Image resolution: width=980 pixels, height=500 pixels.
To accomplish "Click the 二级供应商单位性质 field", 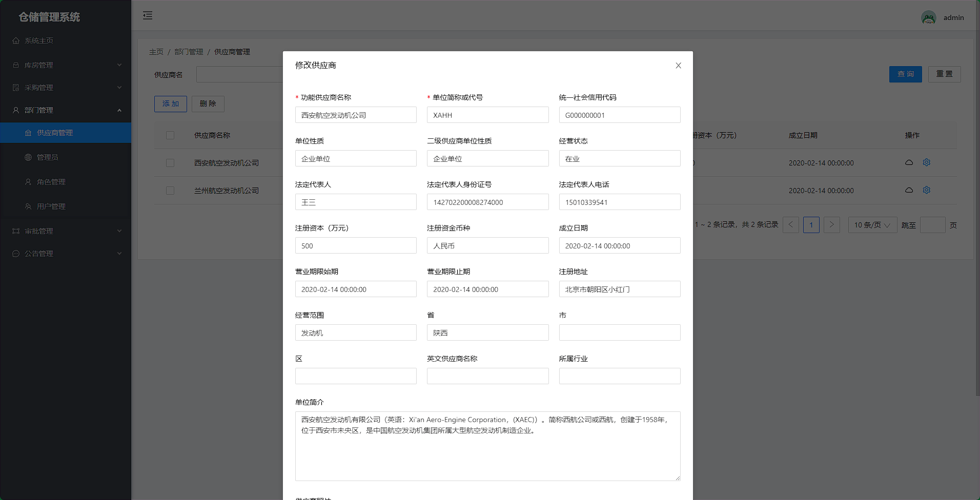I will tap(487, 158).
